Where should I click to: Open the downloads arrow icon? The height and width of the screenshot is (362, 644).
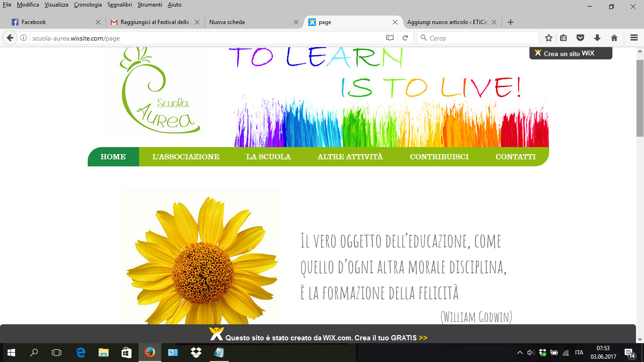pos(597,38)
